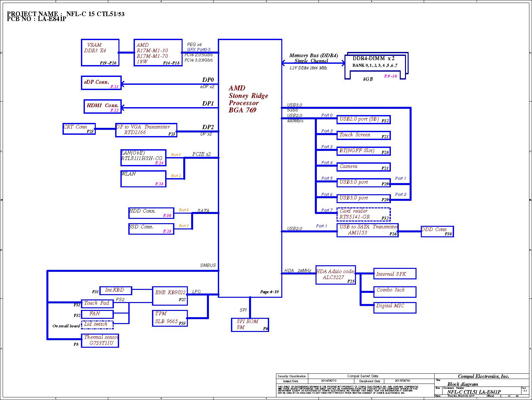Viewport: 532px width, 400px height.
Task: Click the AMD Stoney Ridge Processor label
Action: [248, 99]
